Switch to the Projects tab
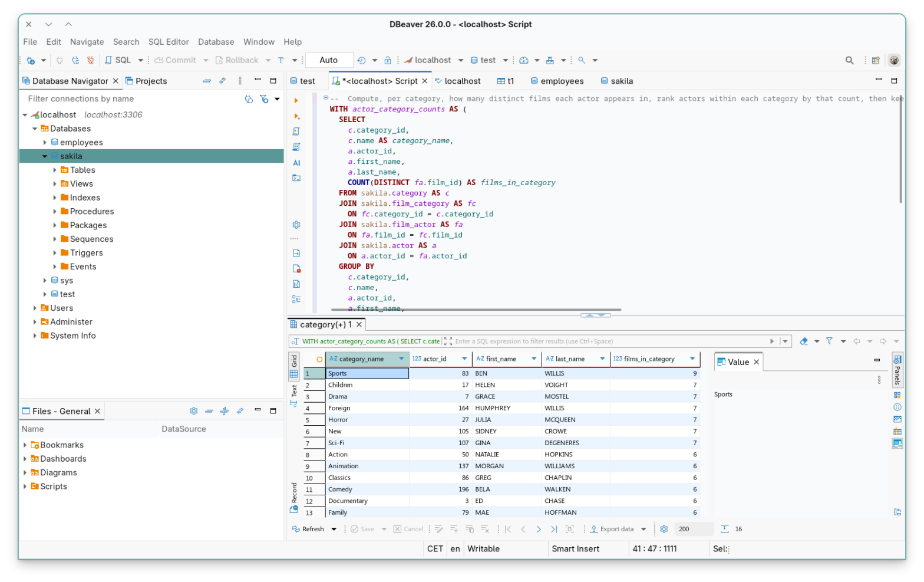Screen dimensions: 924x582 pos(146,81)
